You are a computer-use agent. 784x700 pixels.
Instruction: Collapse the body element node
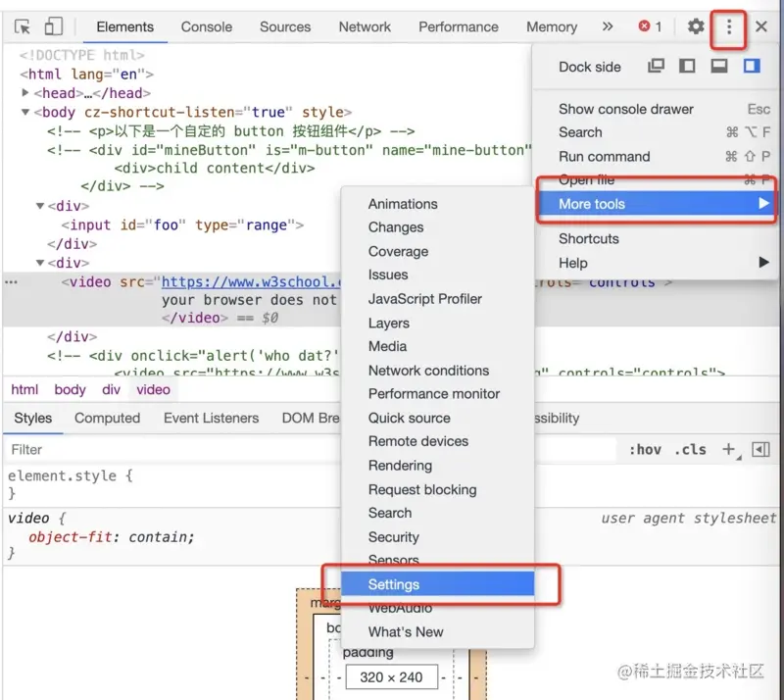pyautogui.click(x=24, y=112)
